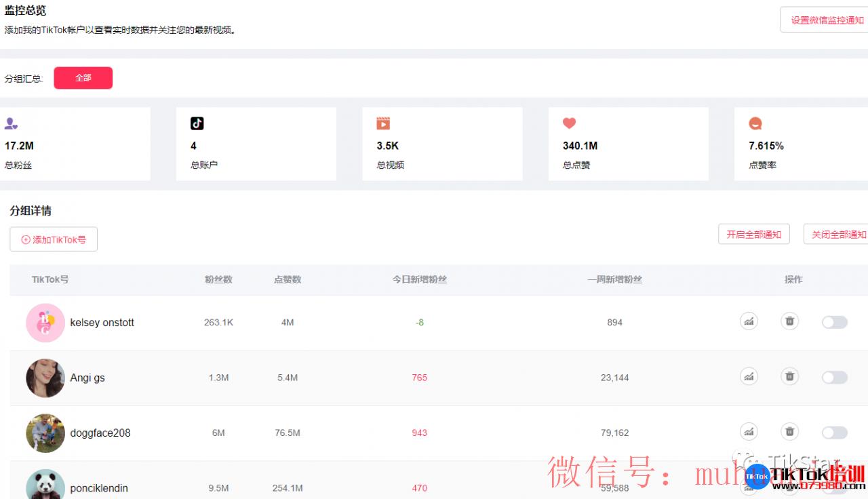
Task: Click the like-rate icon above 7.615%
Action: (755, 123)
